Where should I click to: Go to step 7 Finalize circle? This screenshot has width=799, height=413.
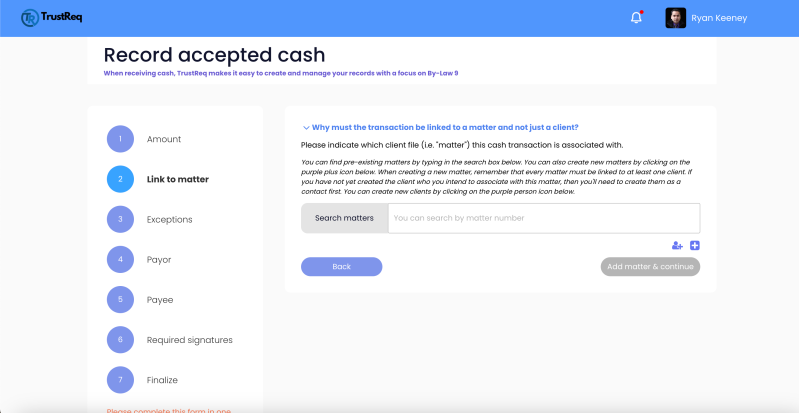(120, 379)
